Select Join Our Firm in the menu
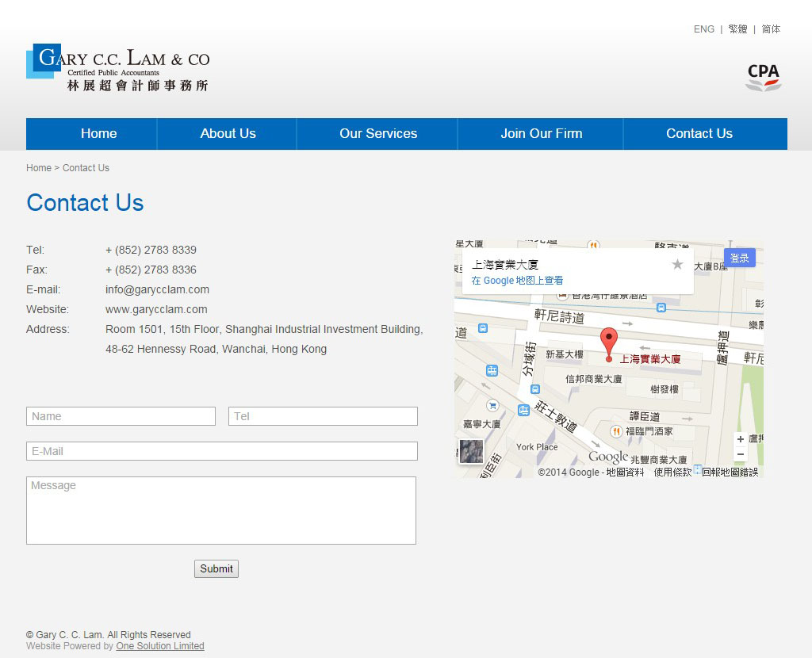 point(541,134)
